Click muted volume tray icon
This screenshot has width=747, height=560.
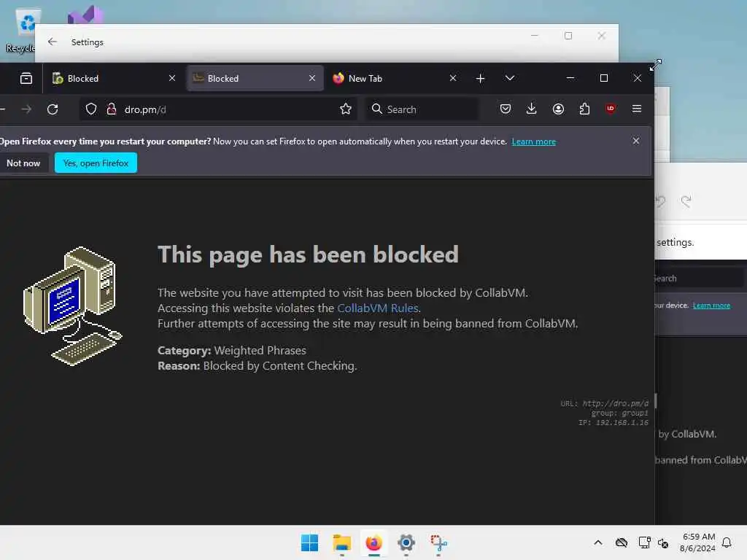click(663, 542)
